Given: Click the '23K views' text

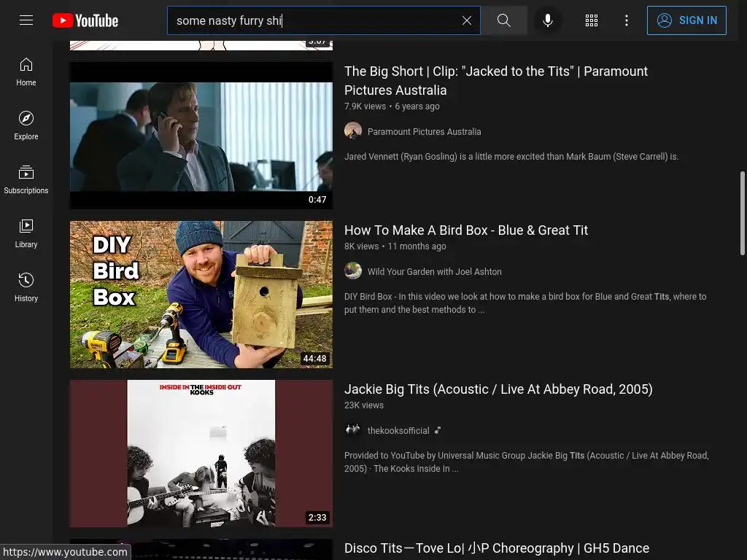Looking at the screenshot, I should coord(364,405).
